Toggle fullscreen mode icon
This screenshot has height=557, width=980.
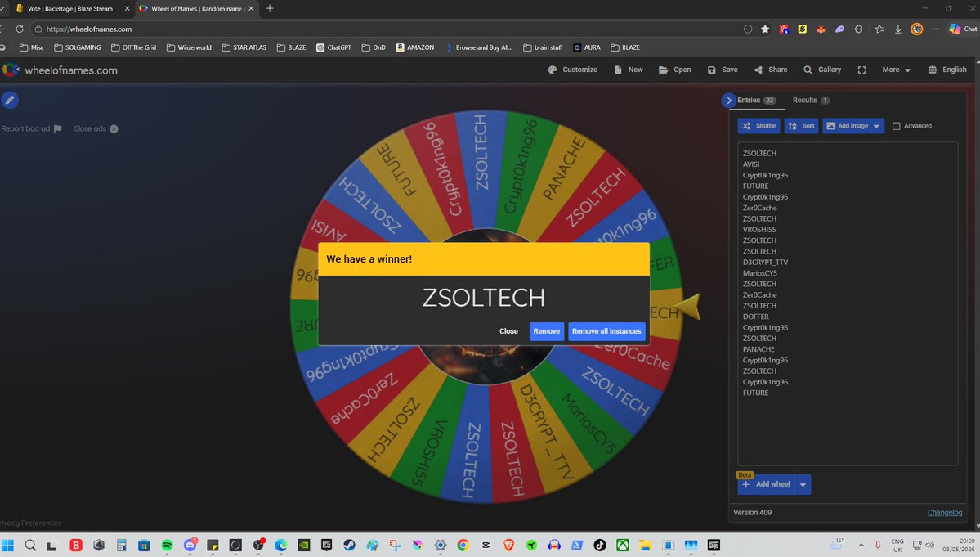pos(861,70)
